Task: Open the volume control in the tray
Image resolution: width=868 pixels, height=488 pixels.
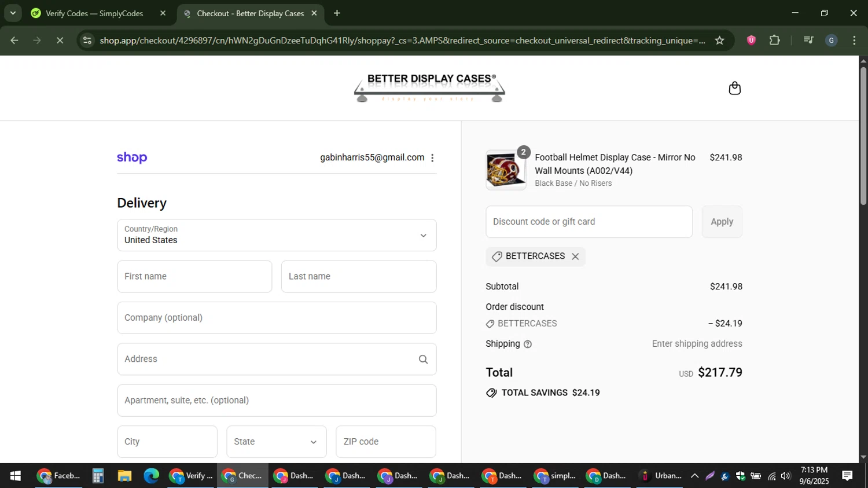Action: tap(785, 476)
